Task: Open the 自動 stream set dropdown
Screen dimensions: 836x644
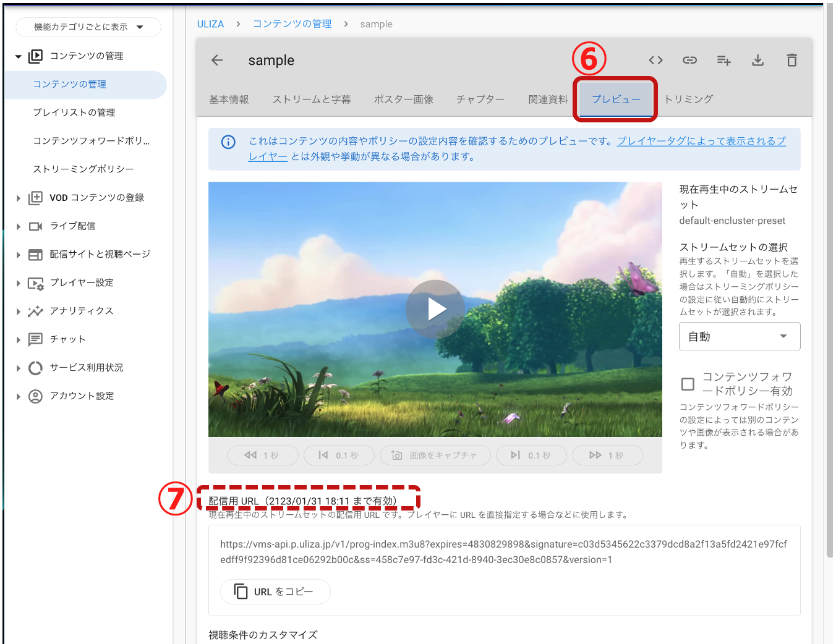Action: (x=740, y=336)
